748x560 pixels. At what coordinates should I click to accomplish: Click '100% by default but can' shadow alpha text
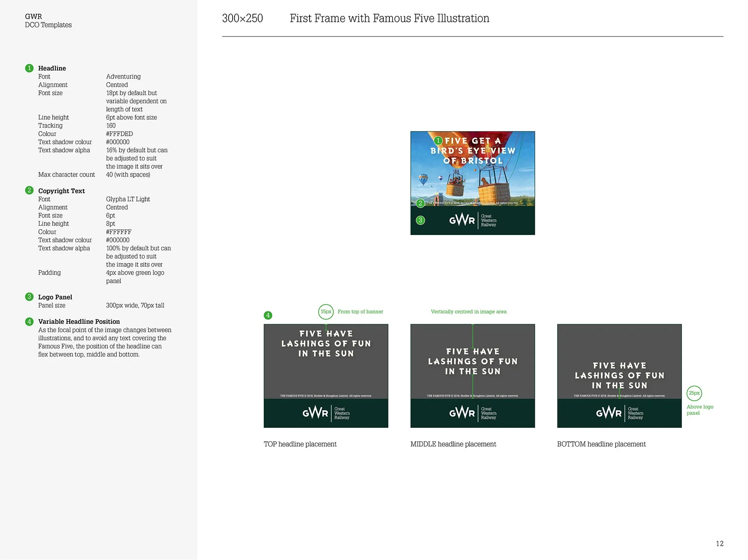[139, 248]
